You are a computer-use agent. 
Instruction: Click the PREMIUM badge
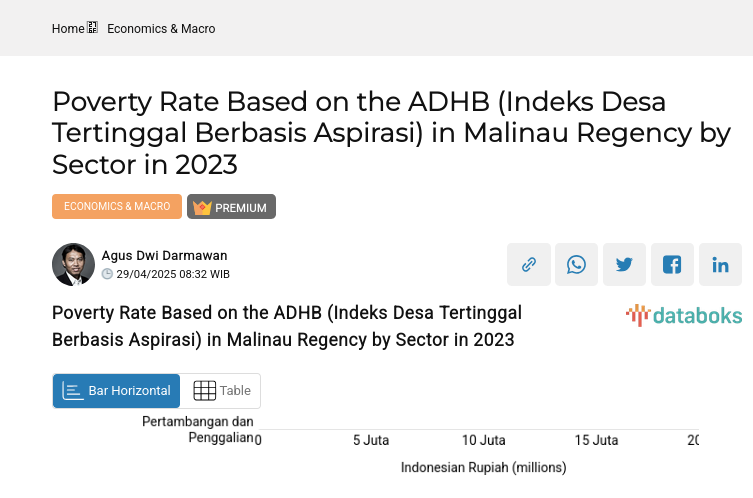click(231, 206)
